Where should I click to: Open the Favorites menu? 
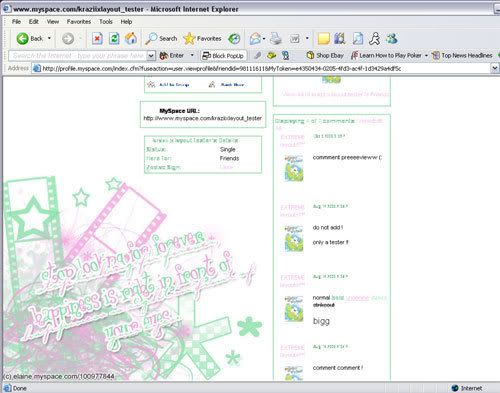[x=79, y=22]
